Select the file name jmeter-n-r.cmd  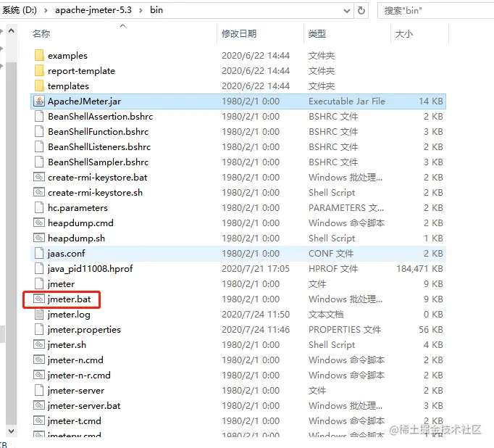79,376
